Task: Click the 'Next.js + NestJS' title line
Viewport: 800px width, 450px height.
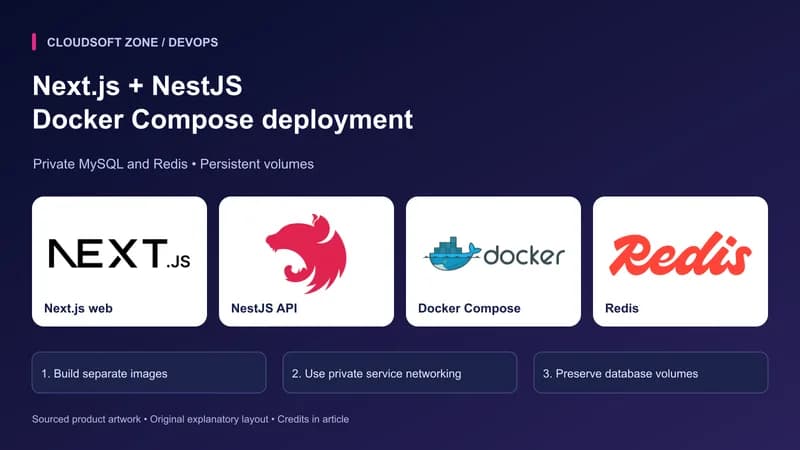Action: tap(137, 85)
